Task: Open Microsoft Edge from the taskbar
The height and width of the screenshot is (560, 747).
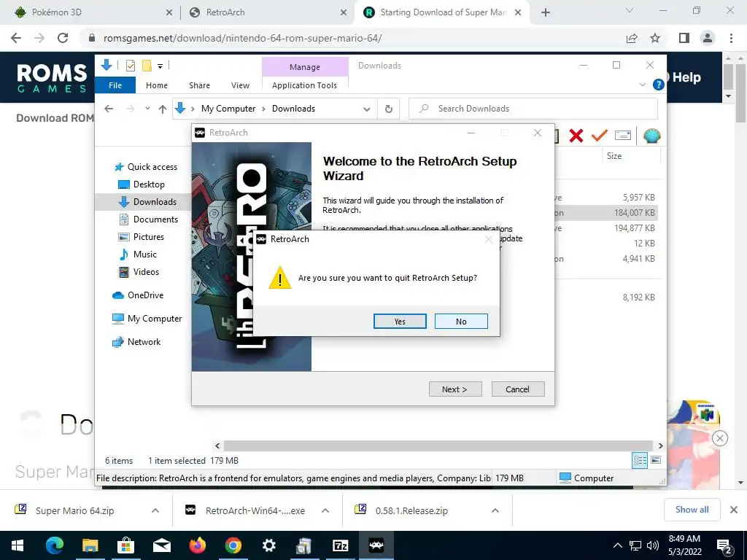Action: pyautogui.click(x=54, y=545)
